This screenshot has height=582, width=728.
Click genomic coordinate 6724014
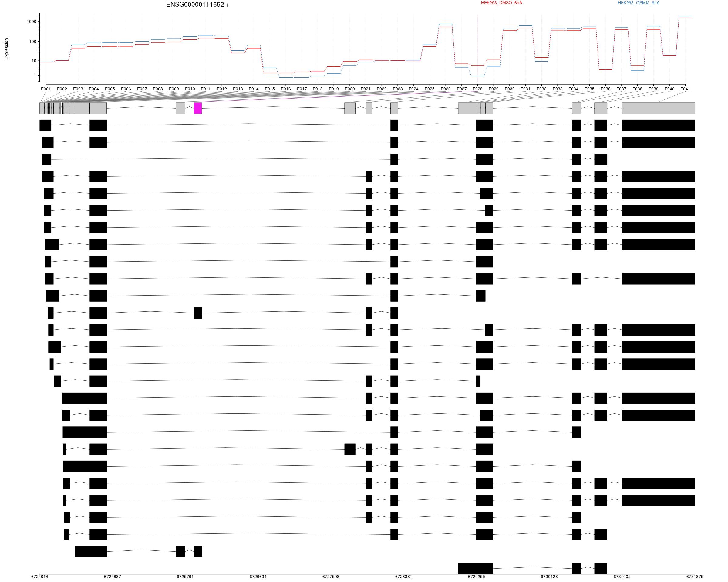[x=39, y=577]
